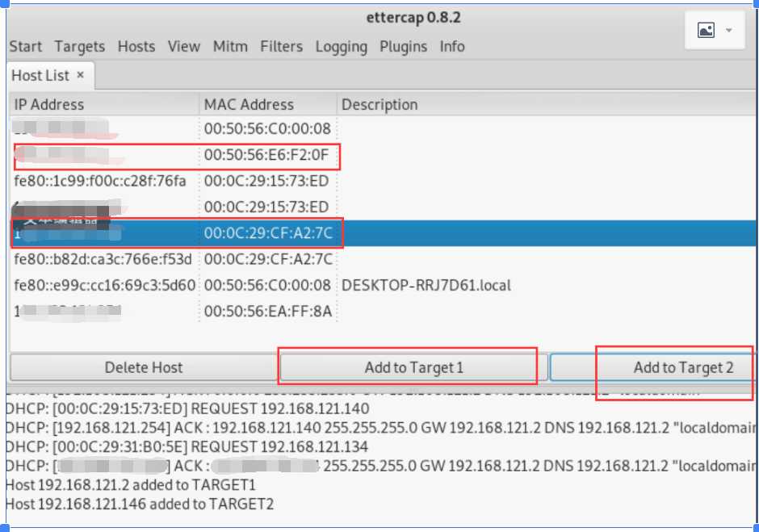Viewport: 759px width, 532px height.
Task: Click Add to Target 1 button
Action: [x=413, y=367]
